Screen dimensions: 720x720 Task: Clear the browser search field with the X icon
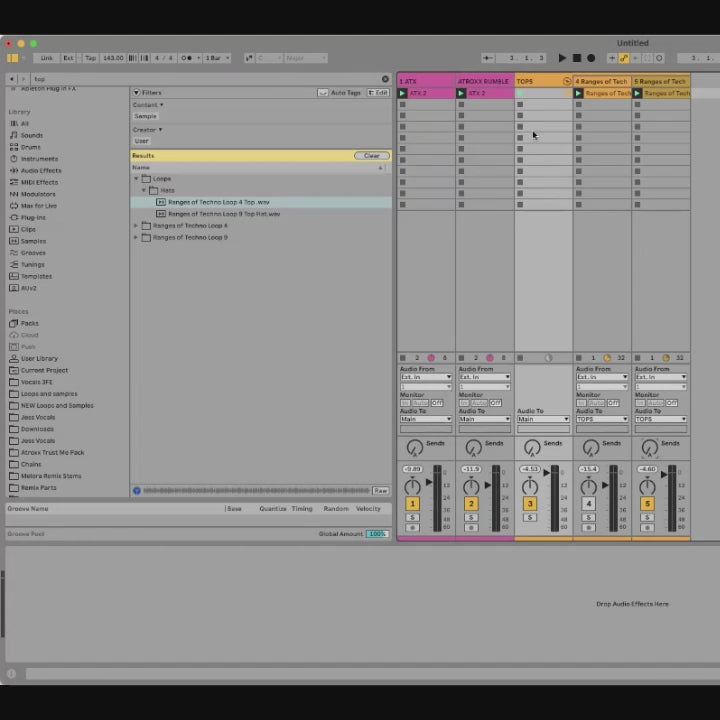[x=385, y=79]
